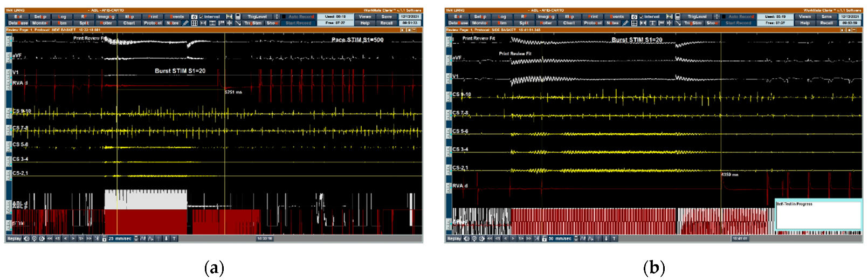Open the Events menu in panel (b)

click(617, 17)
